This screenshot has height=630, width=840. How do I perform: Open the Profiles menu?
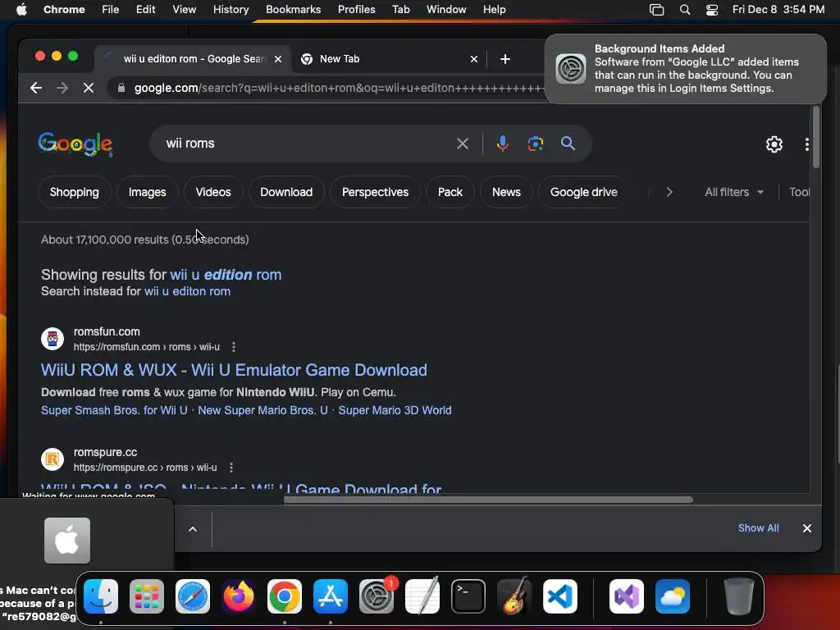356,10
